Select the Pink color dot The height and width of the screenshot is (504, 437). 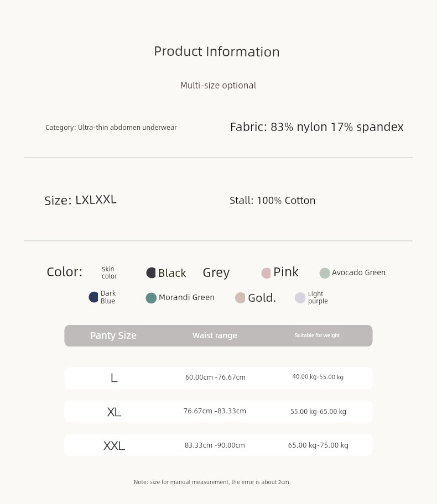(266, 273)
